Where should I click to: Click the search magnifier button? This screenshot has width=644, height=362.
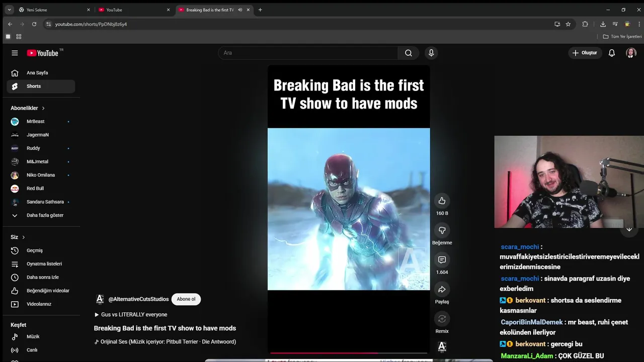coord(409,53)
